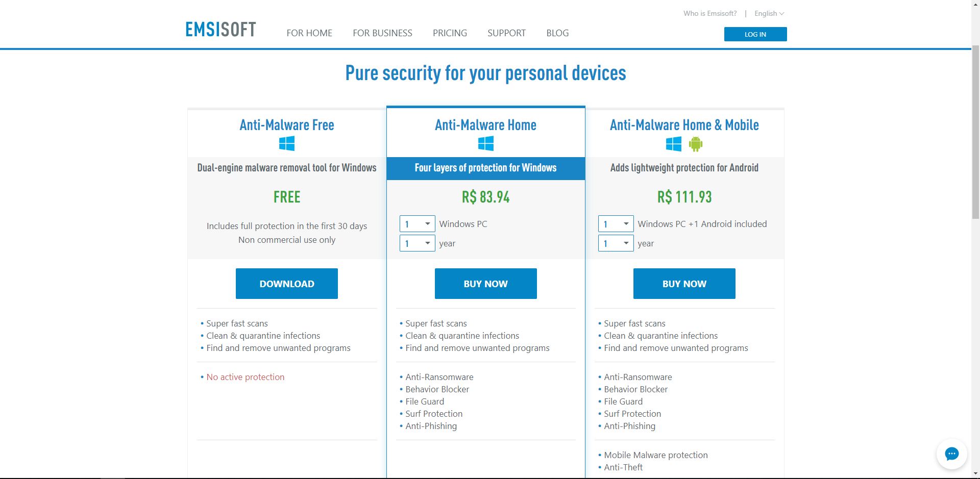This screenshot has height=479, width=980.
Task: Open the For Business menu
Action: [382, 33]
